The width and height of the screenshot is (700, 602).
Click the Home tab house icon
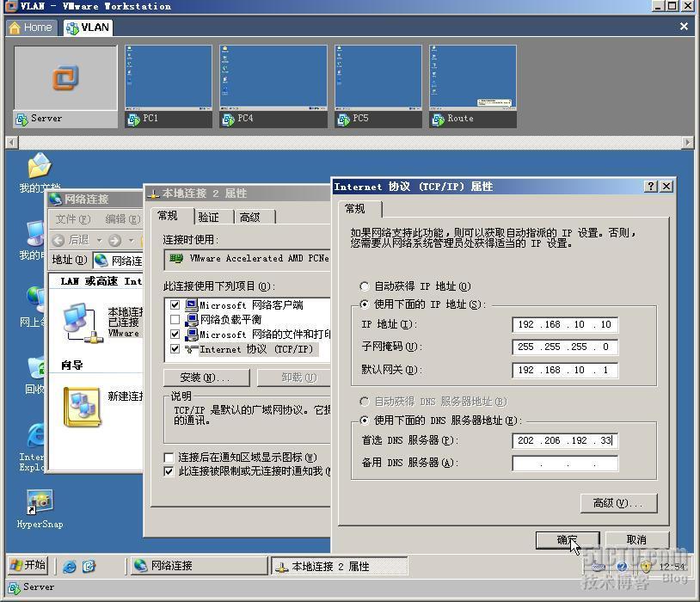[x=15, y=28]
